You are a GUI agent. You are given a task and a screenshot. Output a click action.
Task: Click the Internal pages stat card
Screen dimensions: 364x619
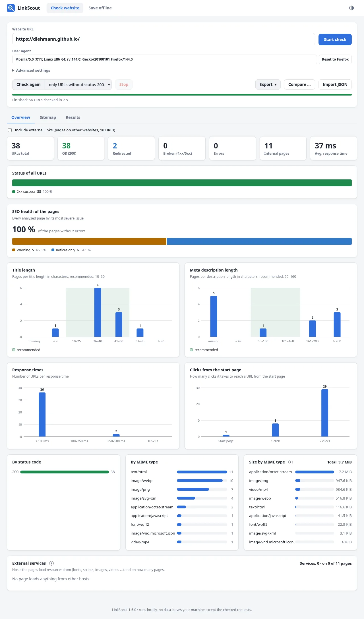point(283,148)
